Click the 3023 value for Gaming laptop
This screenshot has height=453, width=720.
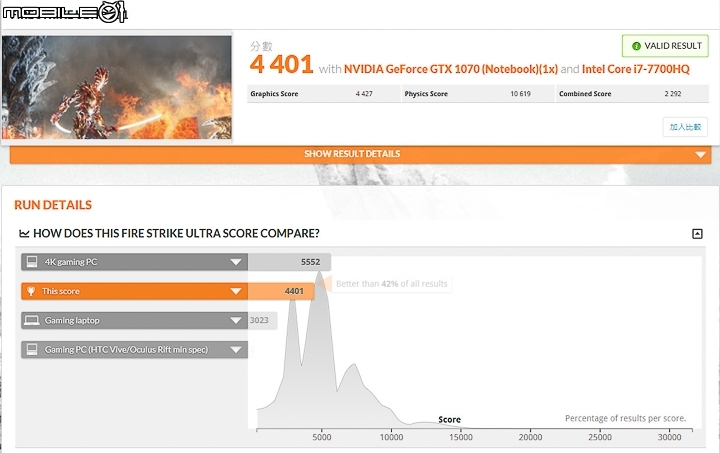259,320
